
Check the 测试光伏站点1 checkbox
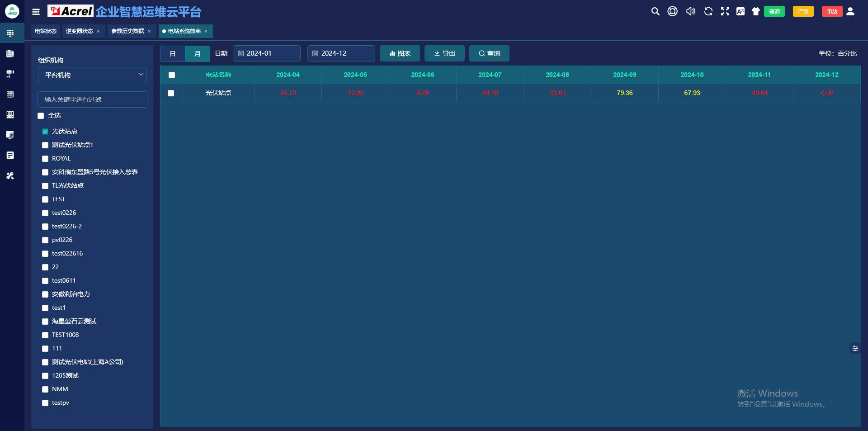pyautogui.click(x=45, y=145)
